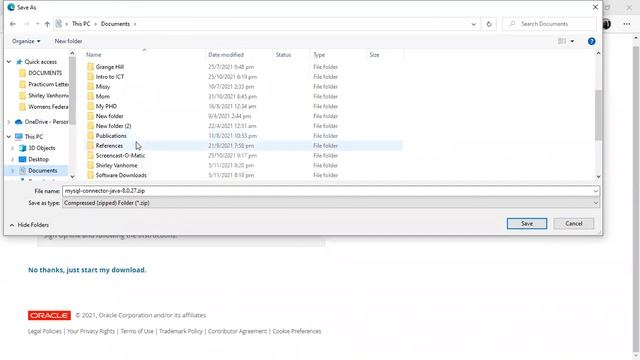The width and height of the screenshot is (640, 360).
Task: Select Desktop in sidebar
Action: [38, 160]
